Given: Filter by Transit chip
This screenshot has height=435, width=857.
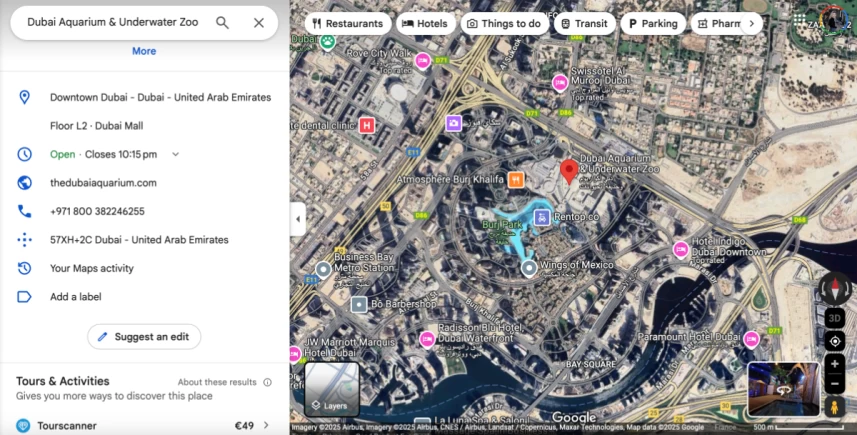Looking at the screenshot, I should (x=585, y=23).
